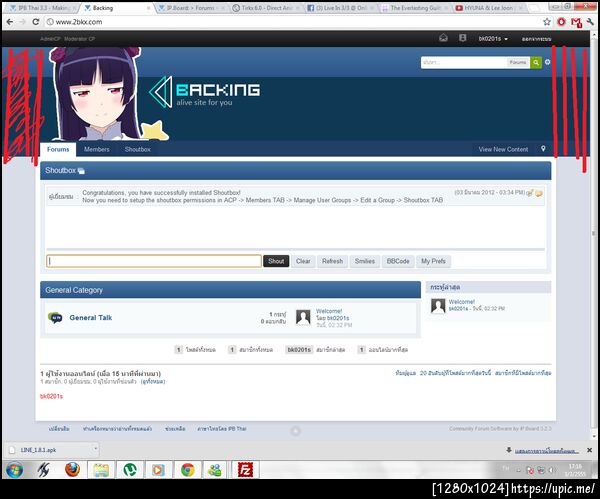The width and height of the screenshot is (600, 499).
Task: Open the AdminCP link
Action: tap(51, 39)
